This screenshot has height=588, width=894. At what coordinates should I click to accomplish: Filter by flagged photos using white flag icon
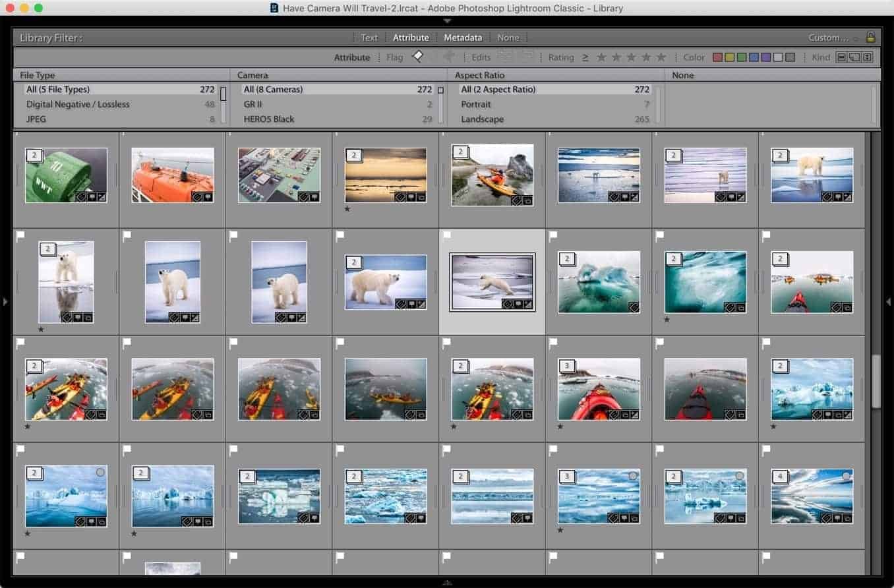point(417,57)
